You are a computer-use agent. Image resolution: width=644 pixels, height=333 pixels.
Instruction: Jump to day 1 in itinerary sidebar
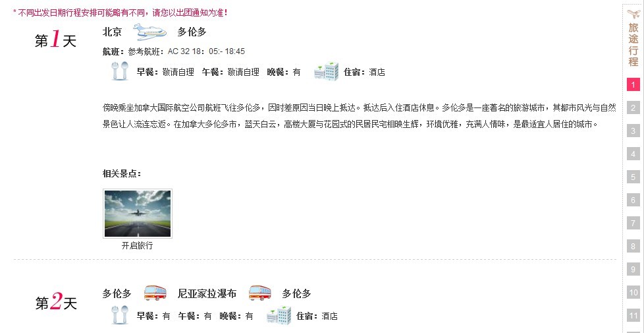pyautogui.click(x=633, y=84)
